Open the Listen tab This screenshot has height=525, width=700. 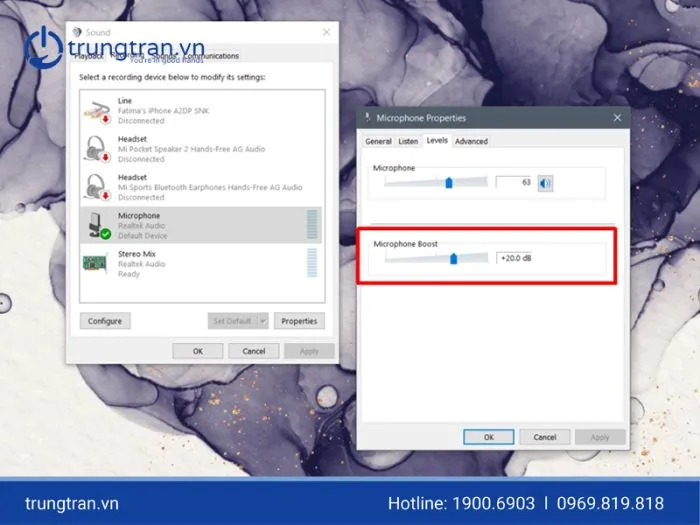[x=408, y=142]
